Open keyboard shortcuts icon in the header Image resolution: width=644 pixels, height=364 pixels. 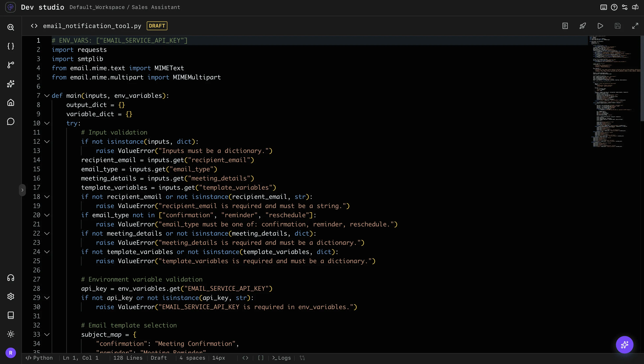click(x=603, y=7)
